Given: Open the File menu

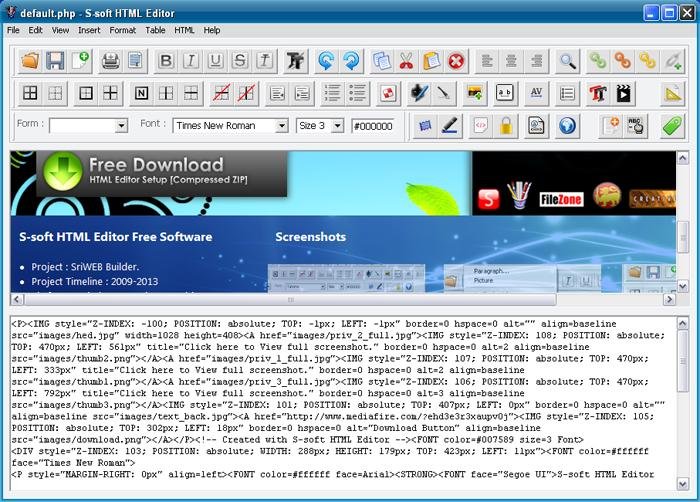Looking at the screenshot, I should coord(13,30).
